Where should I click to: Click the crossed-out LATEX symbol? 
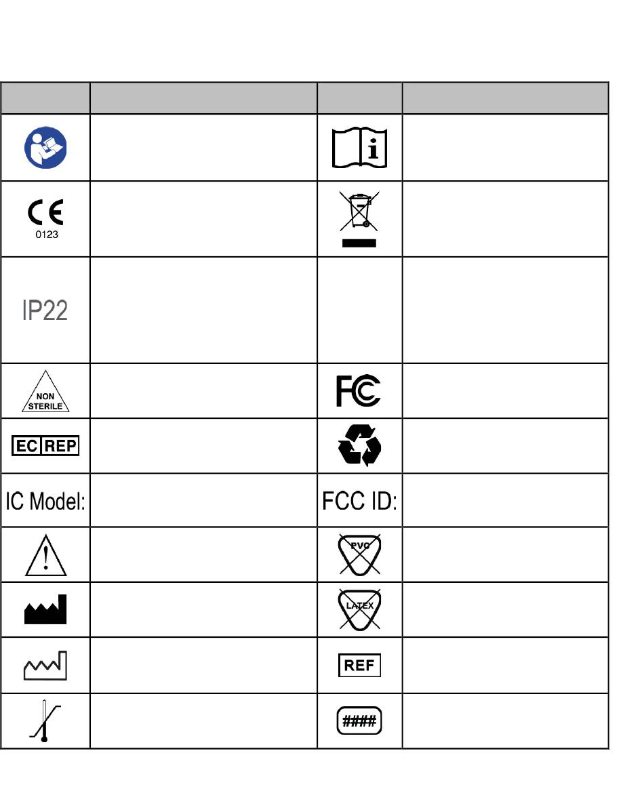[359, 609]
